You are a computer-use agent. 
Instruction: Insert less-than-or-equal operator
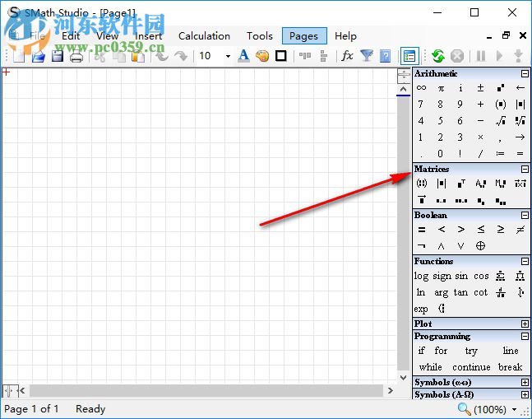(x=481, y=230)
